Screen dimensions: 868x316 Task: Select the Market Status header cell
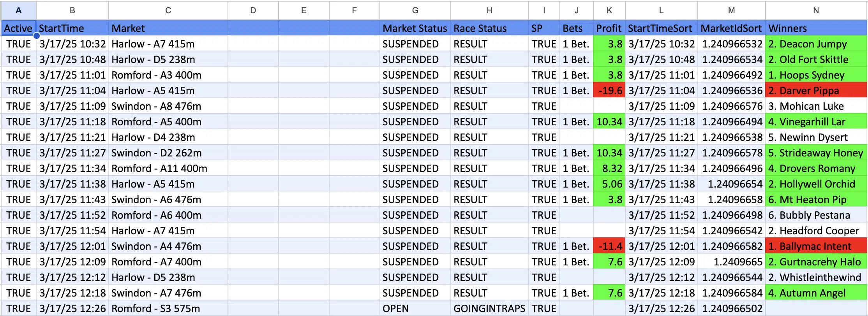click(x=415, y=28)
